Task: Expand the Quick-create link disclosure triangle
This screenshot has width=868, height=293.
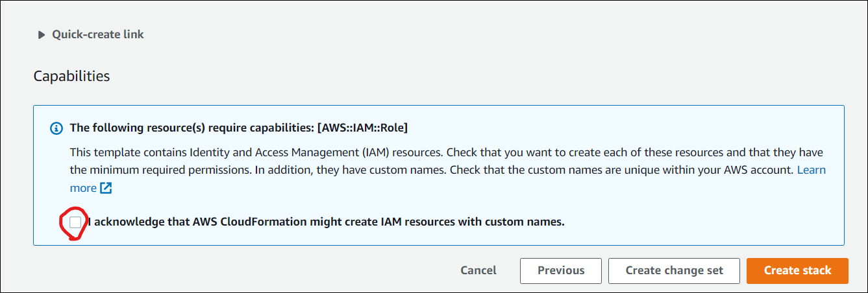Action: 42,35
